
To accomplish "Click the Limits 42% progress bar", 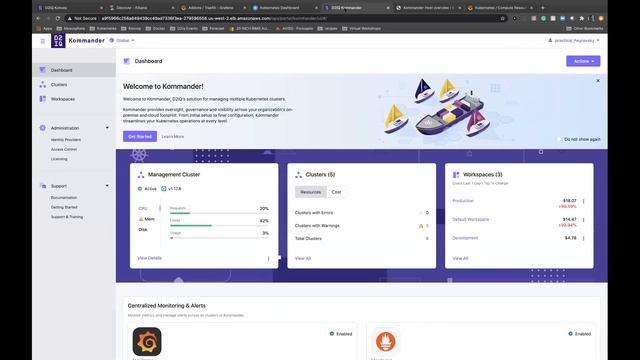I will tap(219, 225).
